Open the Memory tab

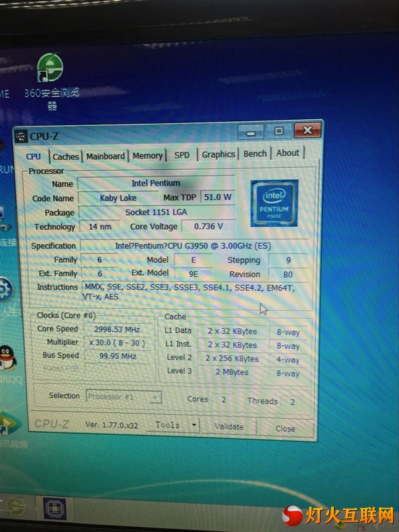148,156
